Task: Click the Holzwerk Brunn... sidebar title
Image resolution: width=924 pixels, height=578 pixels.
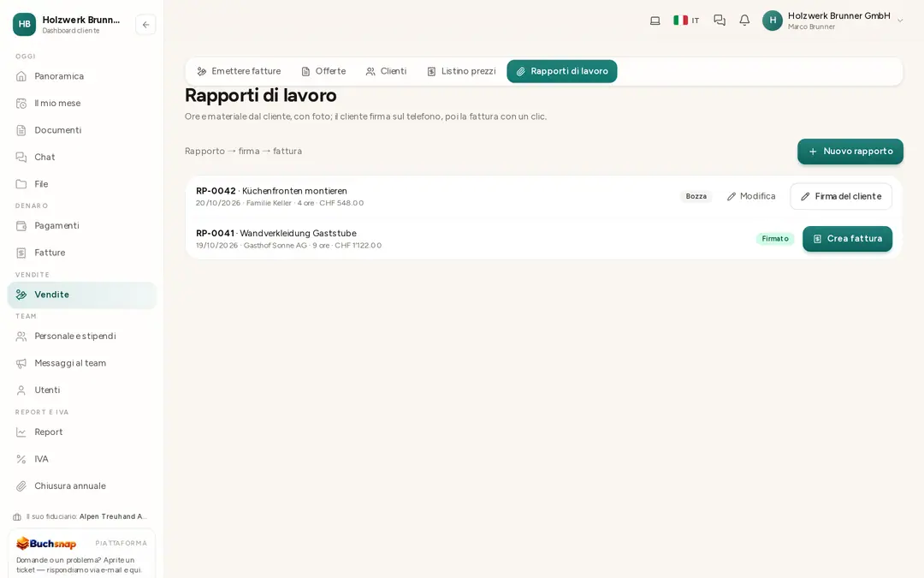Action: coord(80,20)
